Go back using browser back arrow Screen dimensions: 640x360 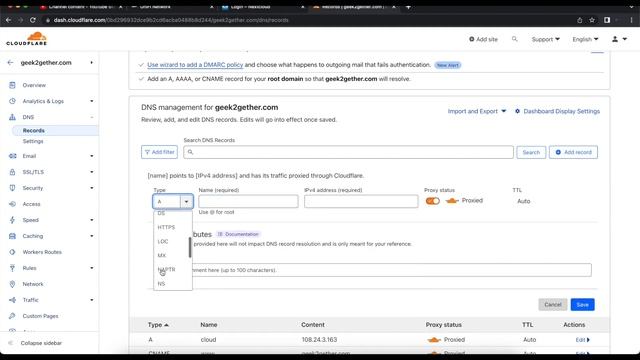click(9, 20)
